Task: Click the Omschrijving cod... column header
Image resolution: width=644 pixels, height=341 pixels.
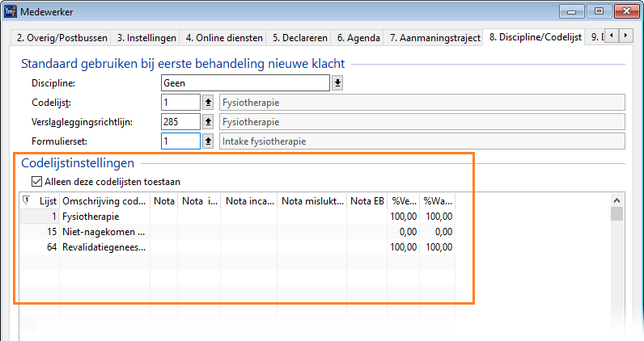Action: click(x=104, y=201)
